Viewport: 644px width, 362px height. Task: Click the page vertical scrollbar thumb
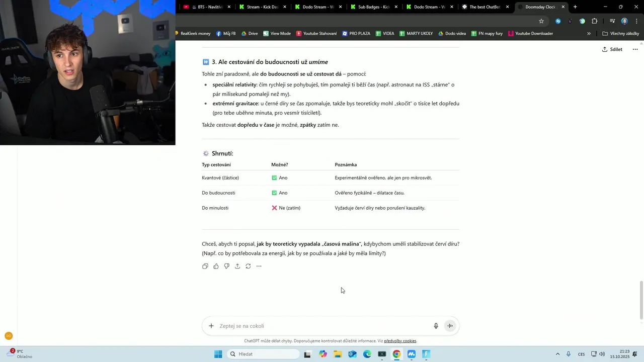coord(641,300)
